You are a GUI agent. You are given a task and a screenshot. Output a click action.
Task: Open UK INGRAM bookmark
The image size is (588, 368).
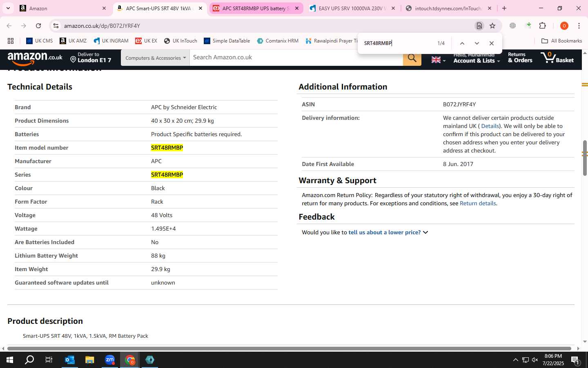111,41
